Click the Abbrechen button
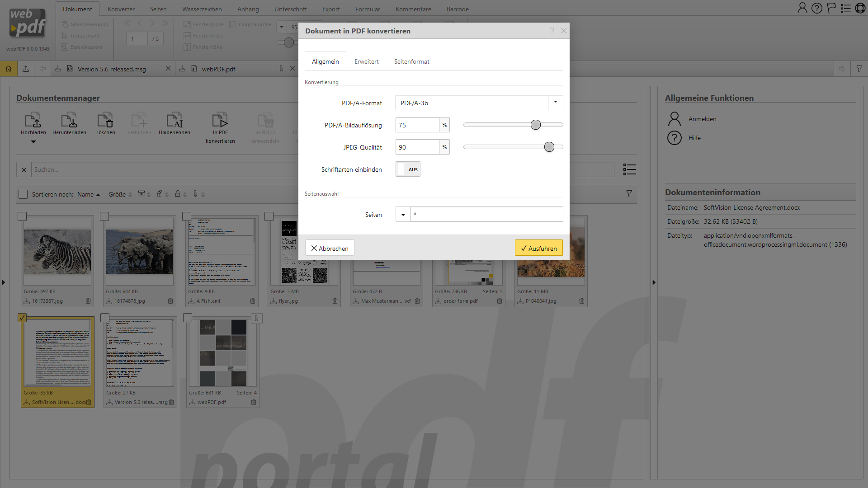Viewport: 868px width, 488px height. point(330,248)
